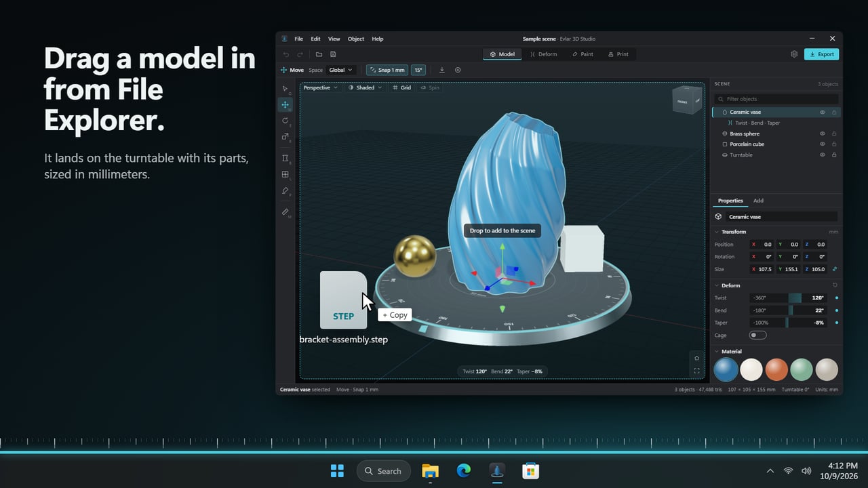Reset deform with the circular arrow icon
868x488 pixels.
[835, 285]
